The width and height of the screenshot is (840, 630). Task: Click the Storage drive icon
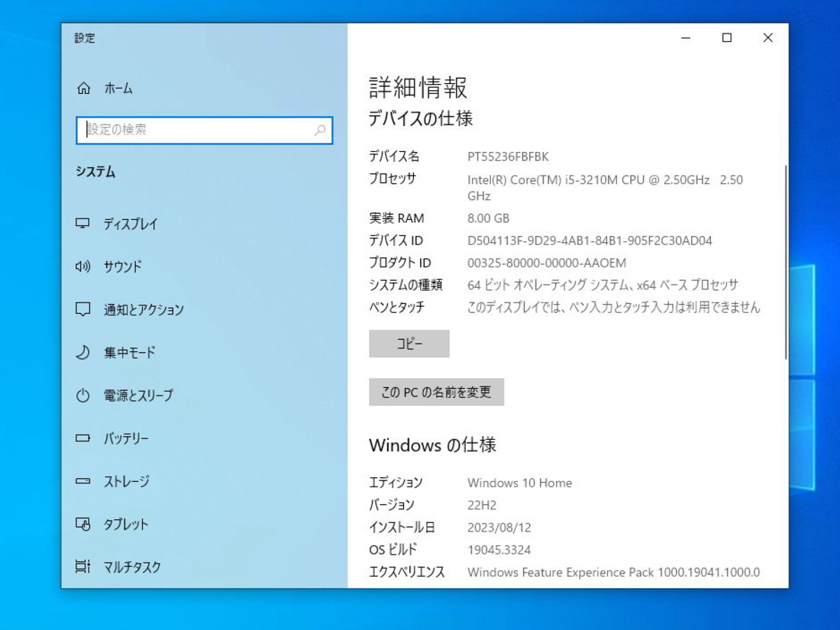click(82, 481)
